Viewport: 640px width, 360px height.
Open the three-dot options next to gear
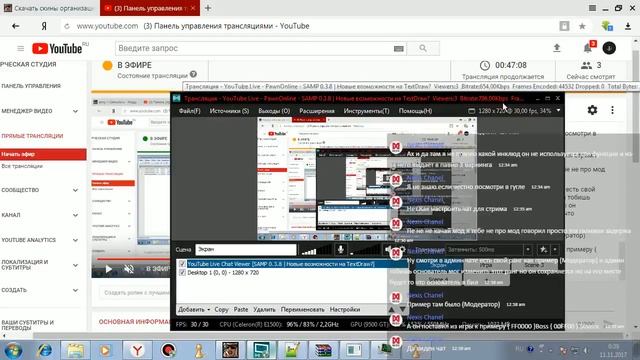tap(612, 110)
